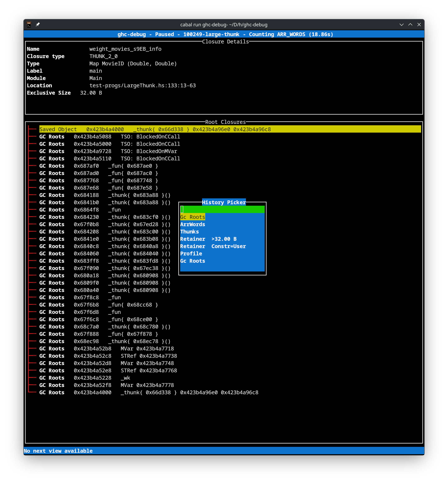Image resolution: width=448 pixels, height=483 pixels.
Task: Choose Thunks in History Picker
Action: pyautogui.click(x=190, y=231)
